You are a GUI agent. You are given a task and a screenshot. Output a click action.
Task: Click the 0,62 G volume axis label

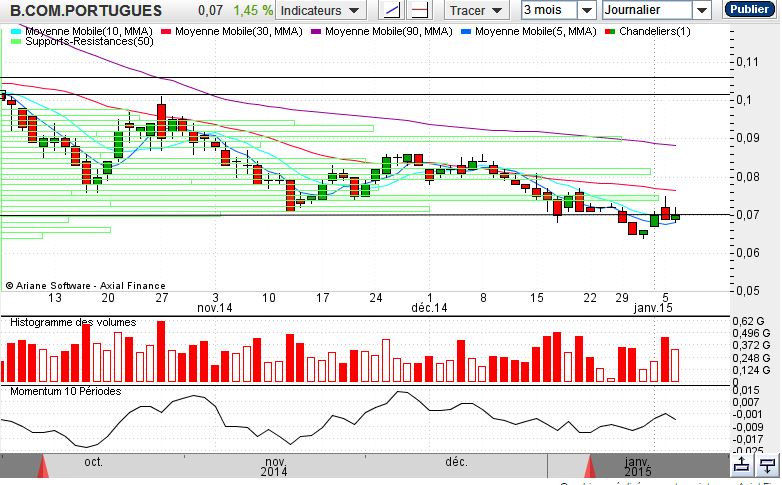pos(748,321)
